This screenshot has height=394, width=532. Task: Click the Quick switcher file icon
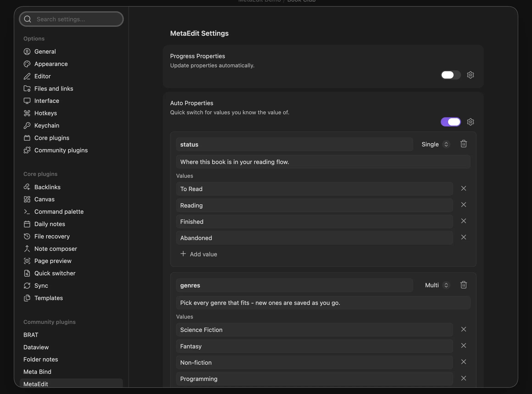tap(27, 273)
